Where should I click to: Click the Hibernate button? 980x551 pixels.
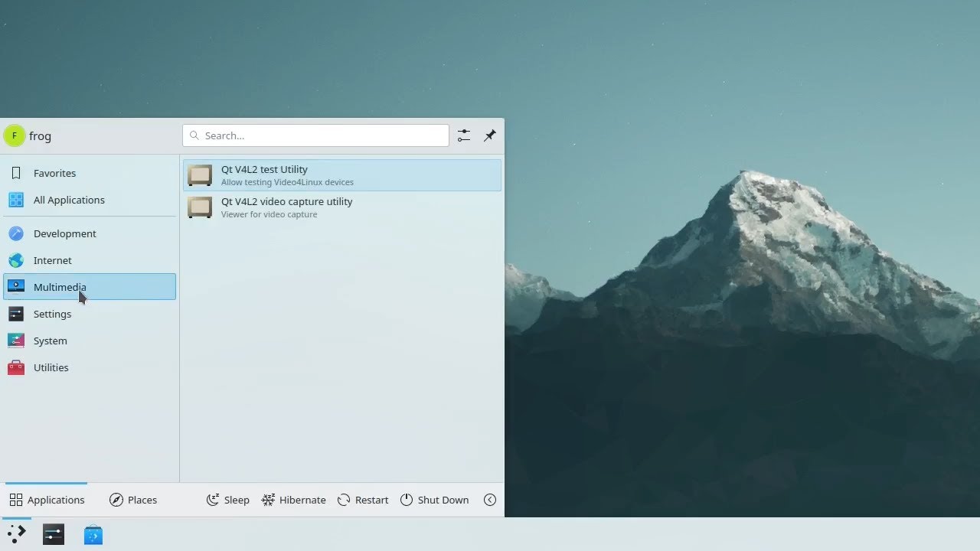click(294, 500)
